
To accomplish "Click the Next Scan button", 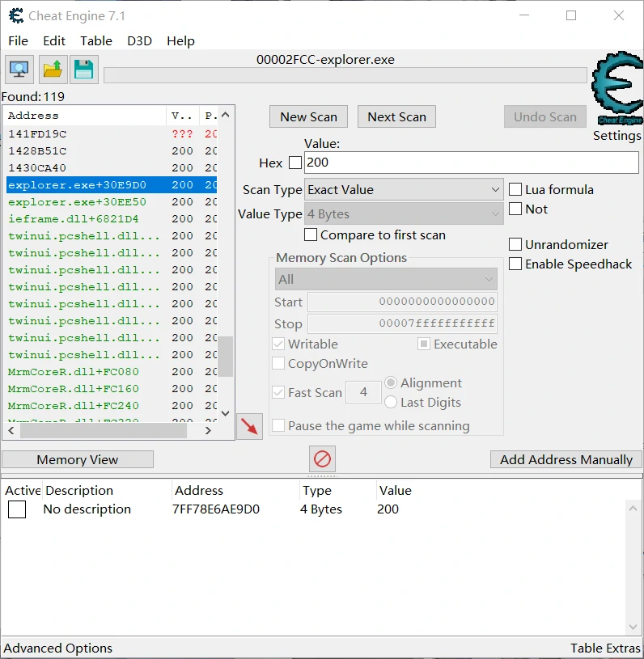I will [396, 116].
